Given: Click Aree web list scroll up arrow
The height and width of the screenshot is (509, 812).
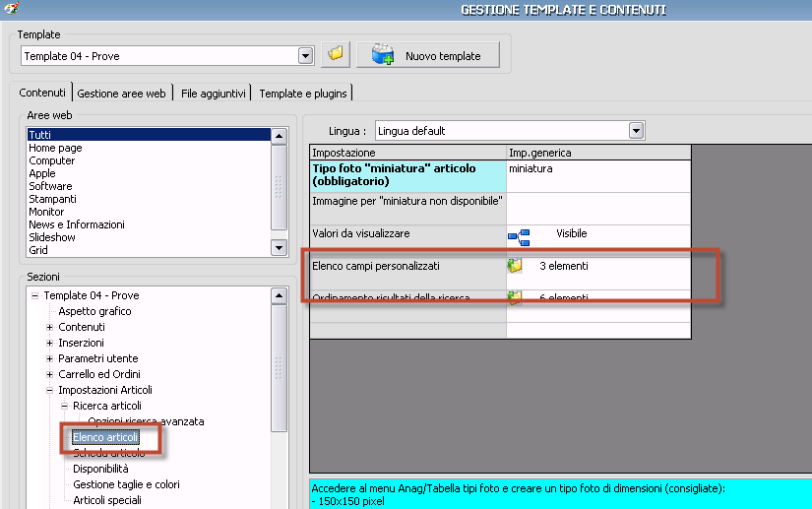Looking at the screenshot, I should pyautogui.click(x=280, y=136).
